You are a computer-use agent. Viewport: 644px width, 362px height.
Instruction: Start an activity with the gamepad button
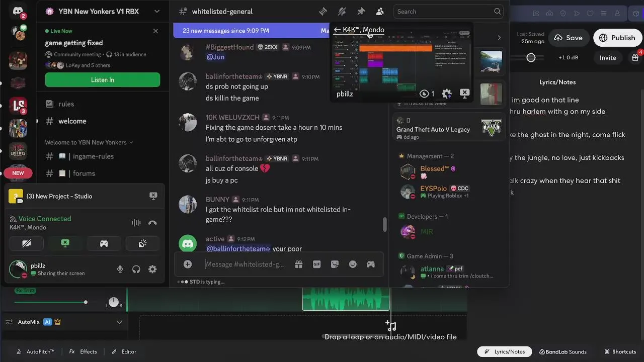[x=104, y=243]
